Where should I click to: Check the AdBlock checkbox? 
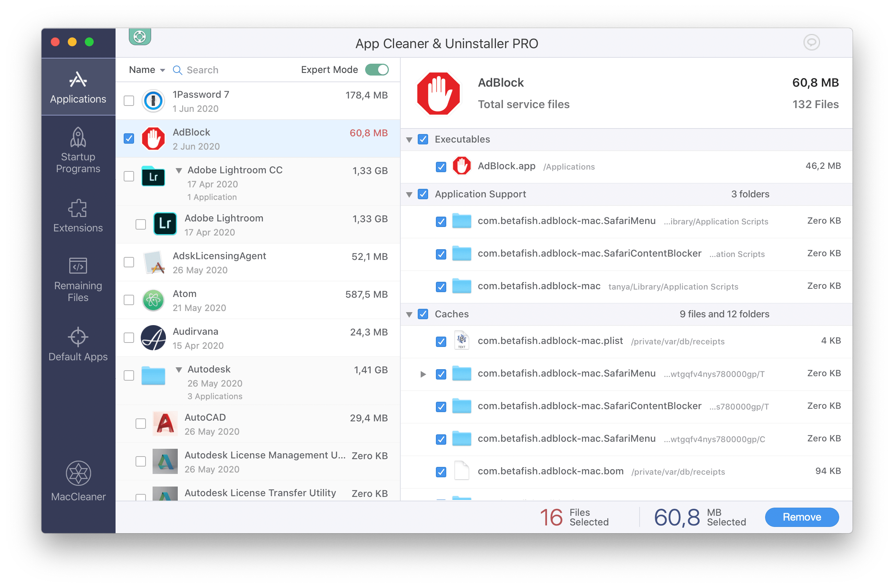130,138
